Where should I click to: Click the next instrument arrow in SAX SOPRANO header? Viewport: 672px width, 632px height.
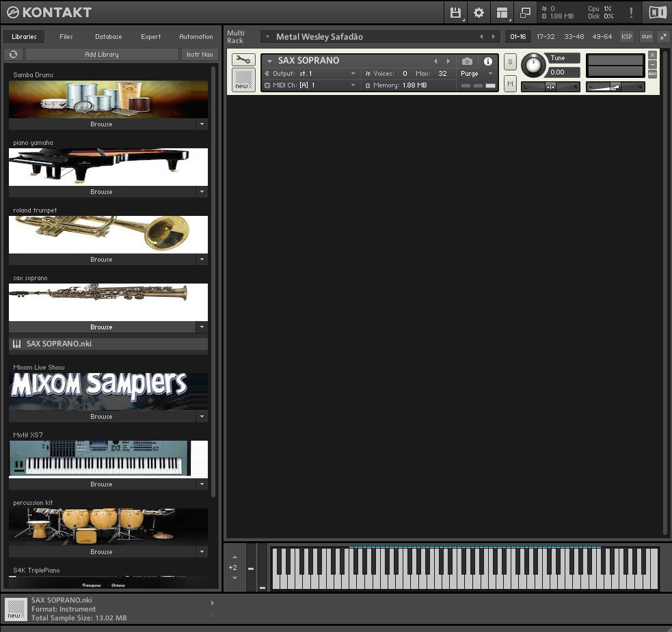pos(448,61)
